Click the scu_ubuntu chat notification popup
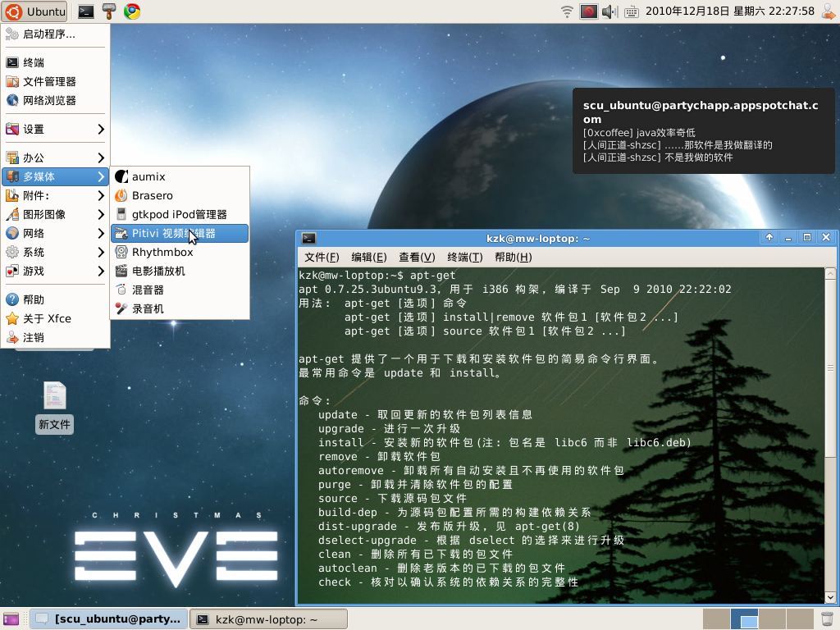Image resolution: width=840 pixels, height=630 pixels. point(703,131)
